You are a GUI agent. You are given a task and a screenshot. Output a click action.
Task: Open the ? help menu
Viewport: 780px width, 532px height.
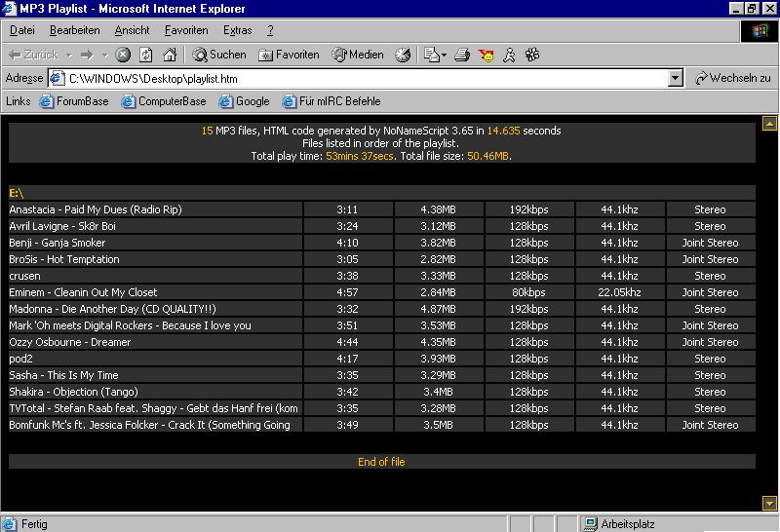[x=270, y=30]
